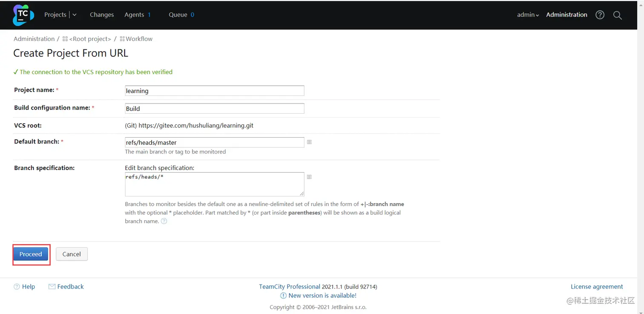Open Administration breadcrumb link

click(34, 39)
